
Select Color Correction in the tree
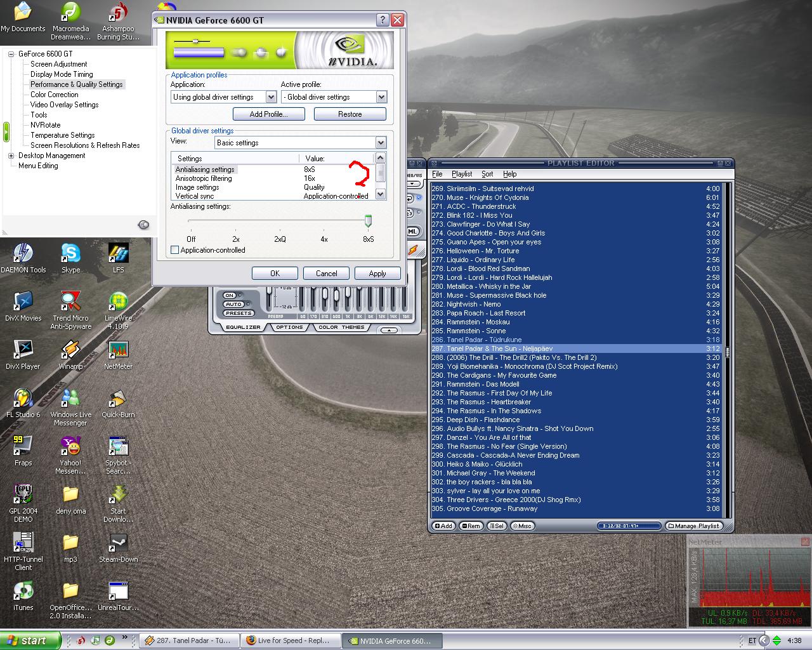tap(55, 95)
